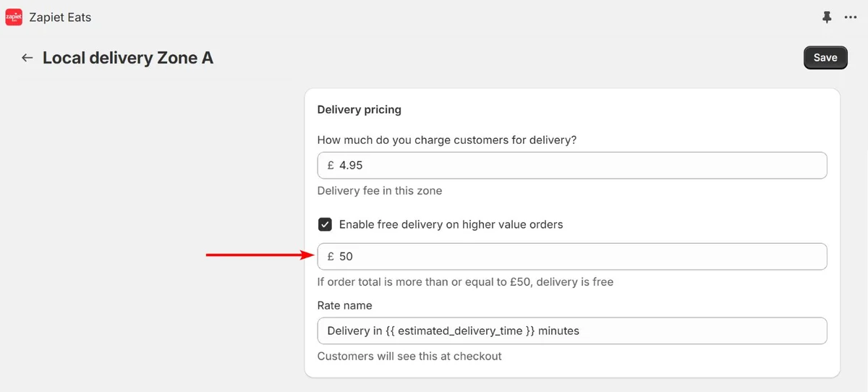This screenshot has height=392, width=868.
Task: Uncheck the Enable free delivery checkbox
Action: pyautogui.click(x=325, y=224)
